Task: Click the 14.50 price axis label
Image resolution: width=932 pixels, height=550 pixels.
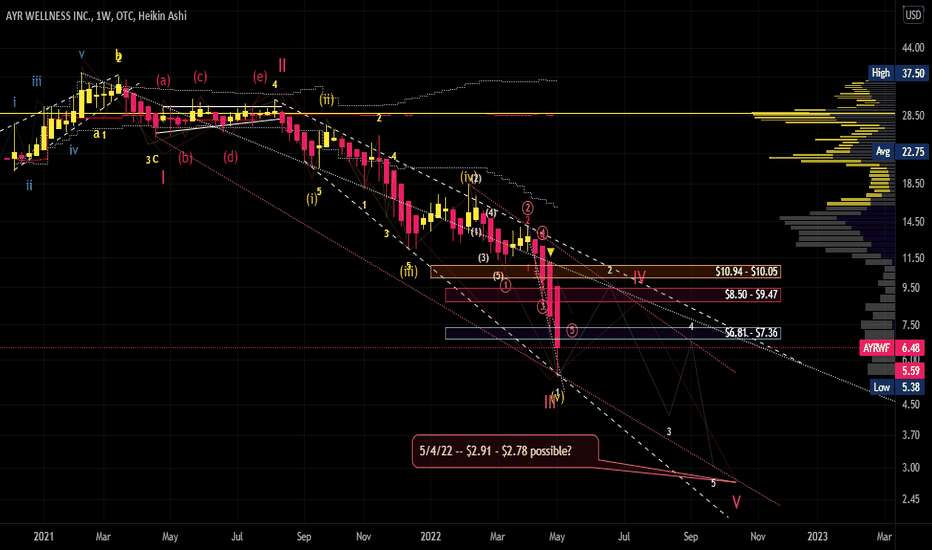Action: 913,222
